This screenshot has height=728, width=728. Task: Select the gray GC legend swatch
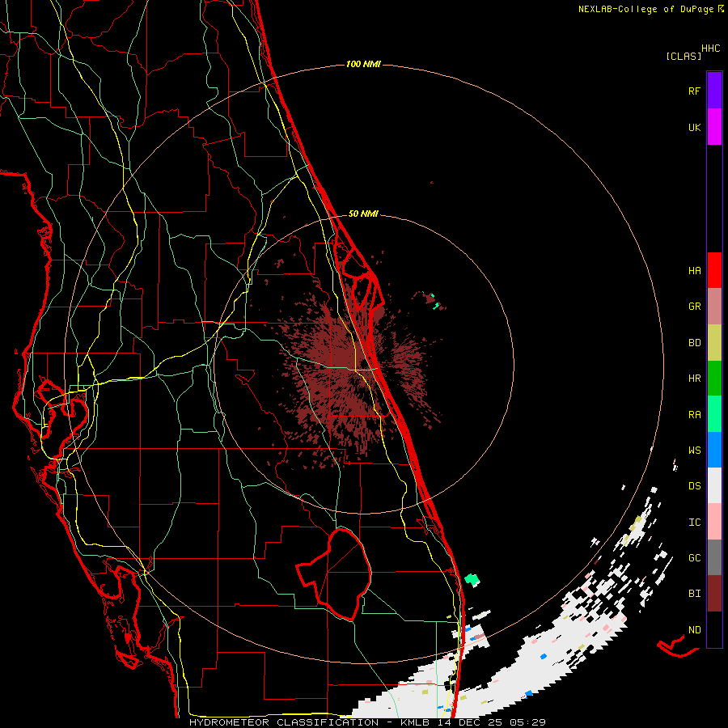714,557
